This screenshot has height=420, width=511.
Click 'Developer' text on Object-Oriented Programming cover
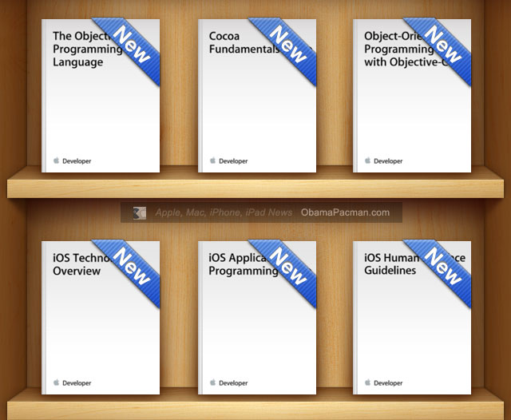point(388,161)
